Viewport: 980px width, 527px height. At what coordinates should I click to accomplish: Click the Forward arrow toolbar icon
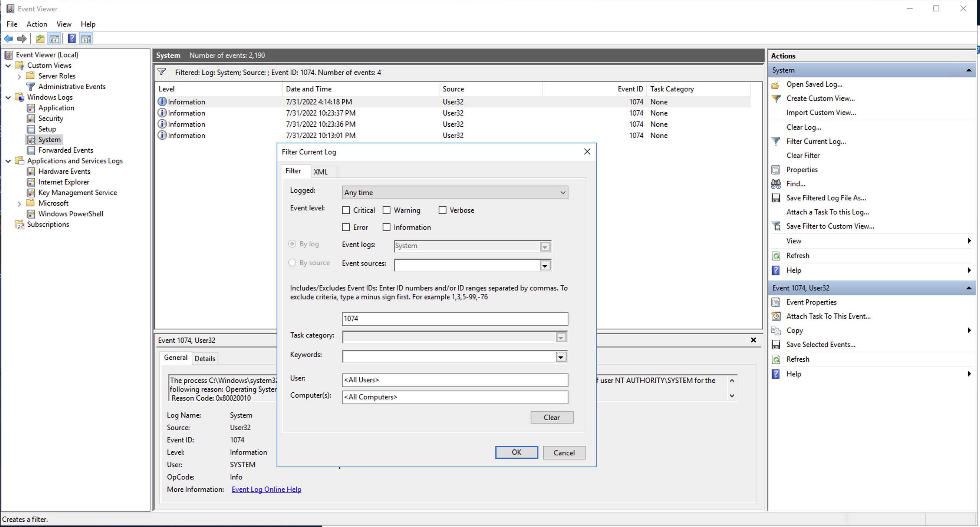(22, 39)
